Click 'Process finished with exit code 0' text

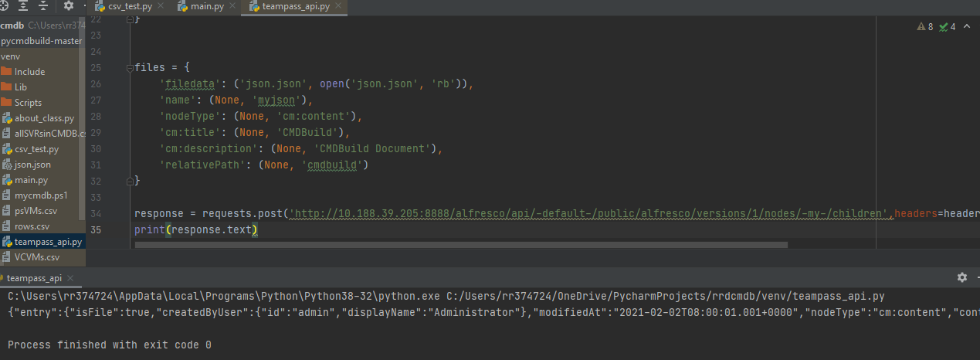[x=110, y=345]
